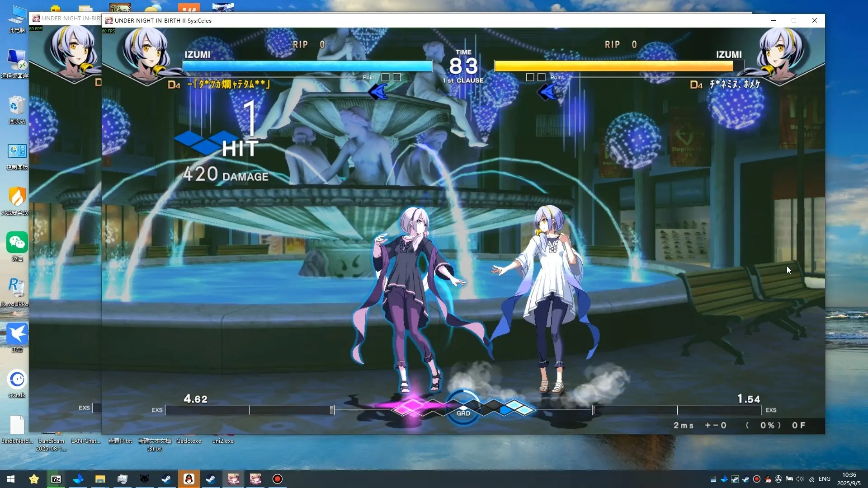
Task: Click the second game window thumbnail in taskbar
Action: click(x=255, y=479)
